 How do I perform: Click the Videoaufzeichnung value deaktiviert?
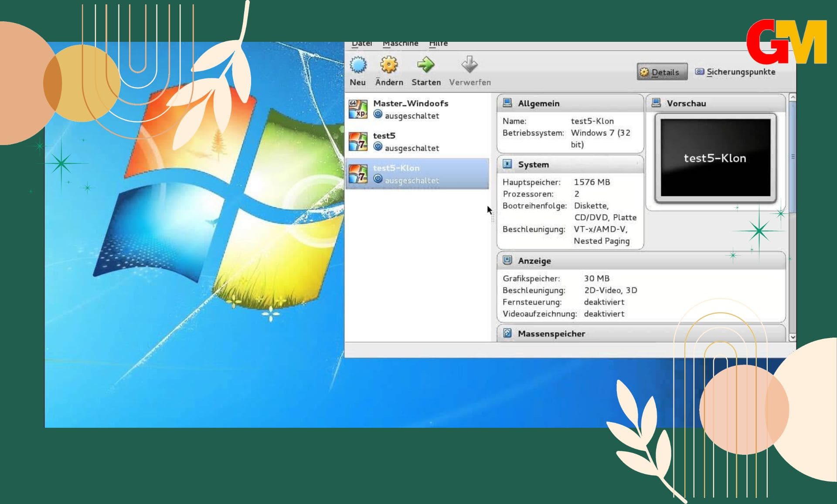(x=604, y=314)
